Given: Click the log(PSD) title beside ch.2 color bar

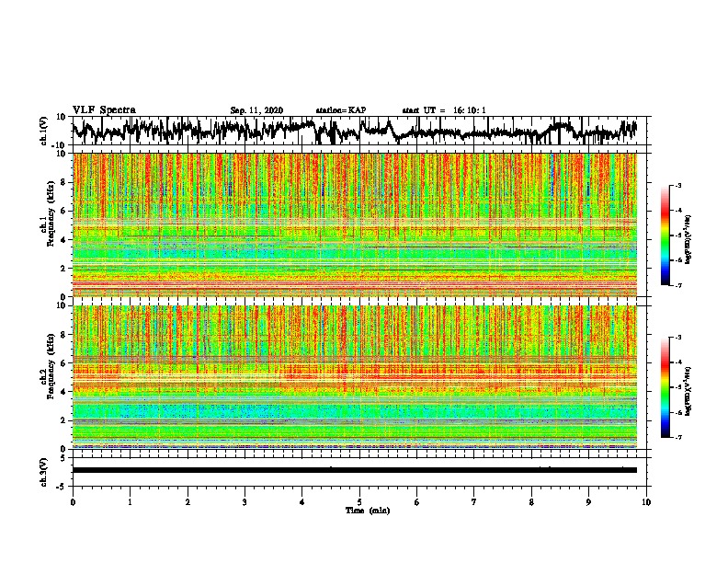Looking at the screenshot, I should [688, 391].
